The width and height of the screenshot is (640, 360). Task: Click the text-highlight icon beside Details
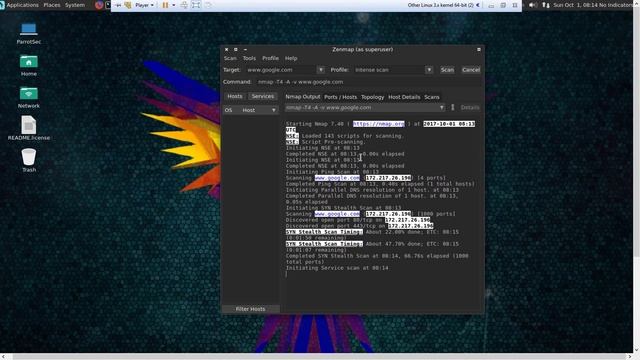click(453, 107)
